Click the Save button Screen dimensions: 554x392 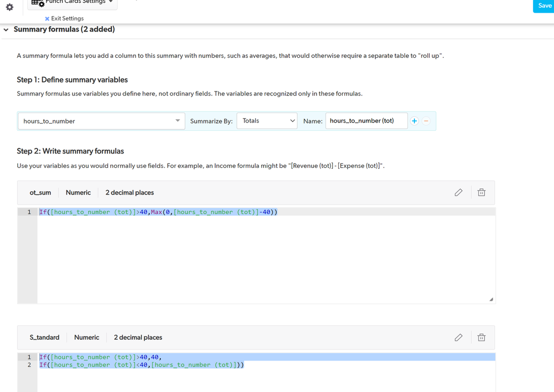point(544,6)
